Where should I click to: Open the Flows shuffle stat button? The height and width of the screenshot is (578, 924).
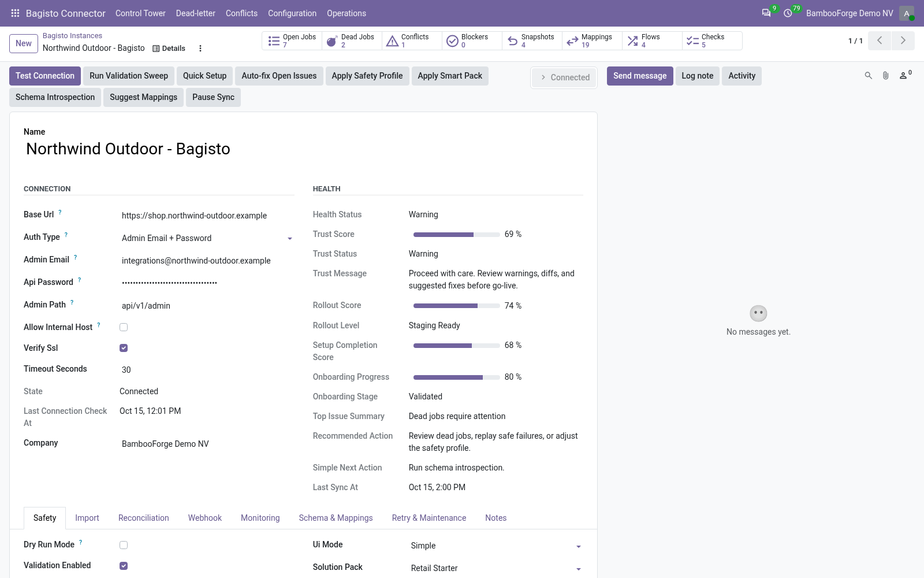653,40
